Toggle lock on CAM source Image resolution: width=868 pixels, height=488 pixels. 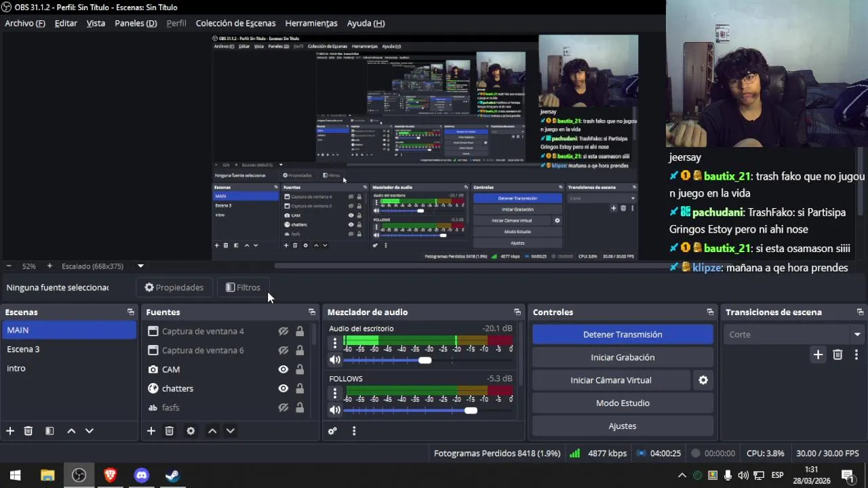pos(300,369)
